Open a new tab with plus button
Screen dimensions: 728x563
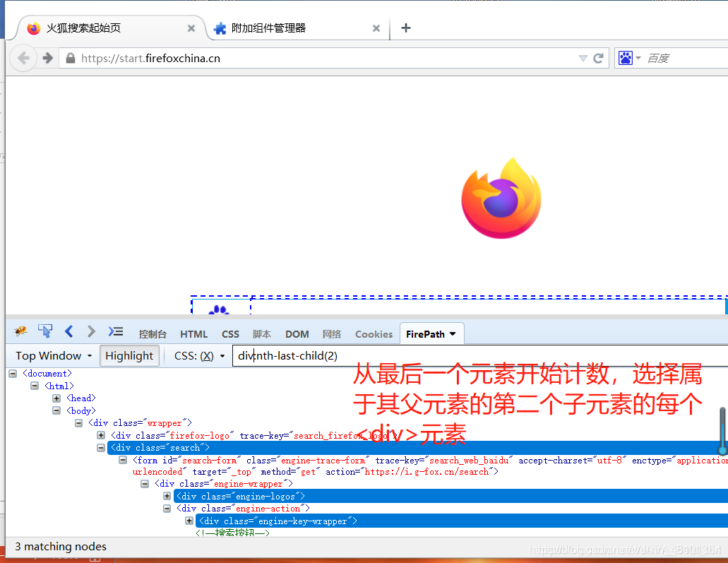pos(406,28)
